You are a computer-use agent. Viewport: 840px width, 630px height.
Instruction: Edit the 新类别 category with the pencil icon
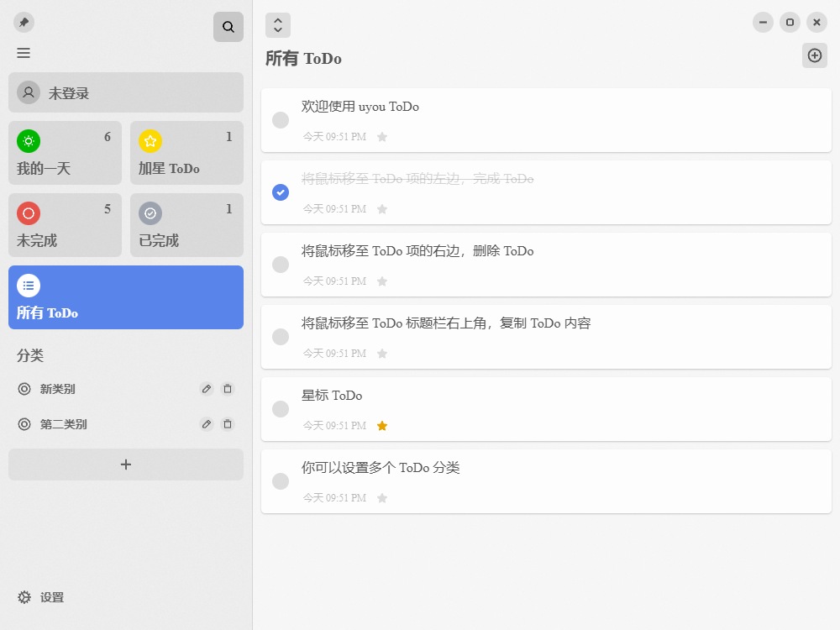coord(206,389)
